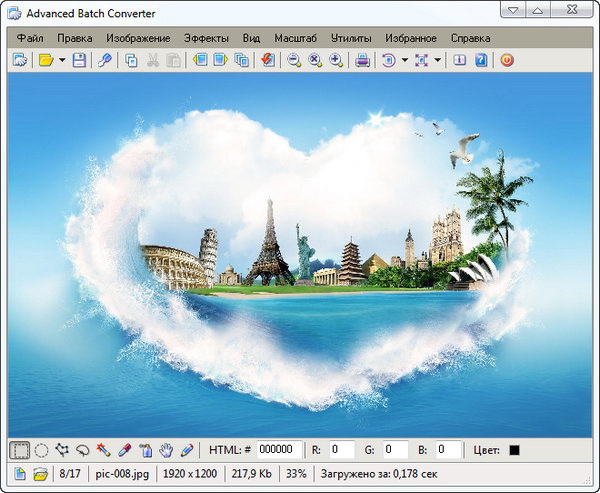
Task: Toggle the elliptical selection tool
Action: 41,450
